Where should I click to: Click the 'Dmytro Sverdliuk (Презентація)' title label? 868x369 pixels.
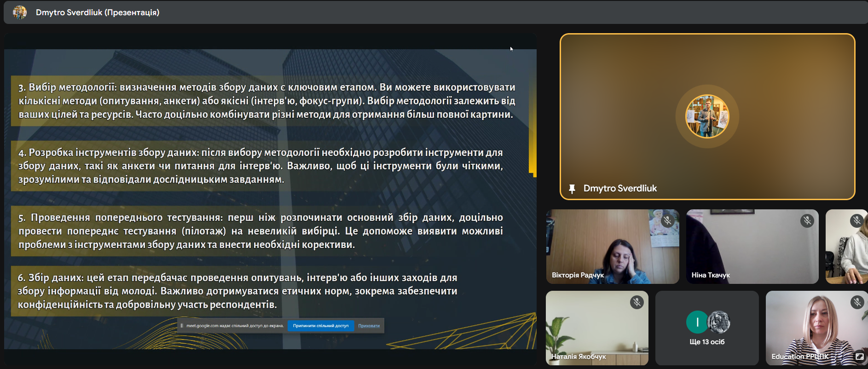tap(98, 12)
